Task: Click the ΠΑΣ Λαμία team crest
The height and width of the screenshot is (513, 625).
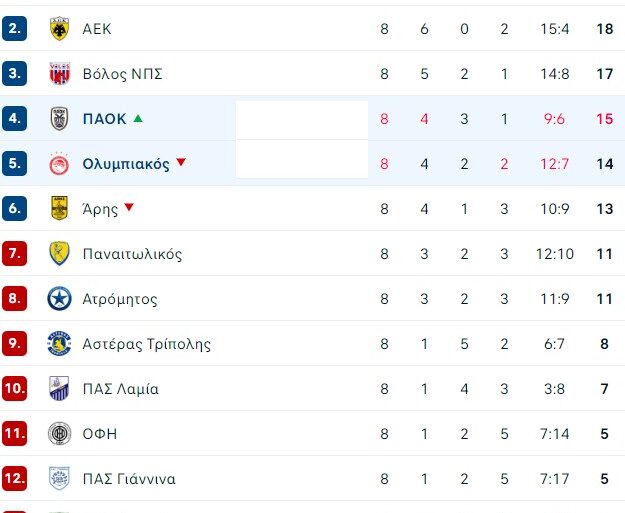Action: point(60,389)
